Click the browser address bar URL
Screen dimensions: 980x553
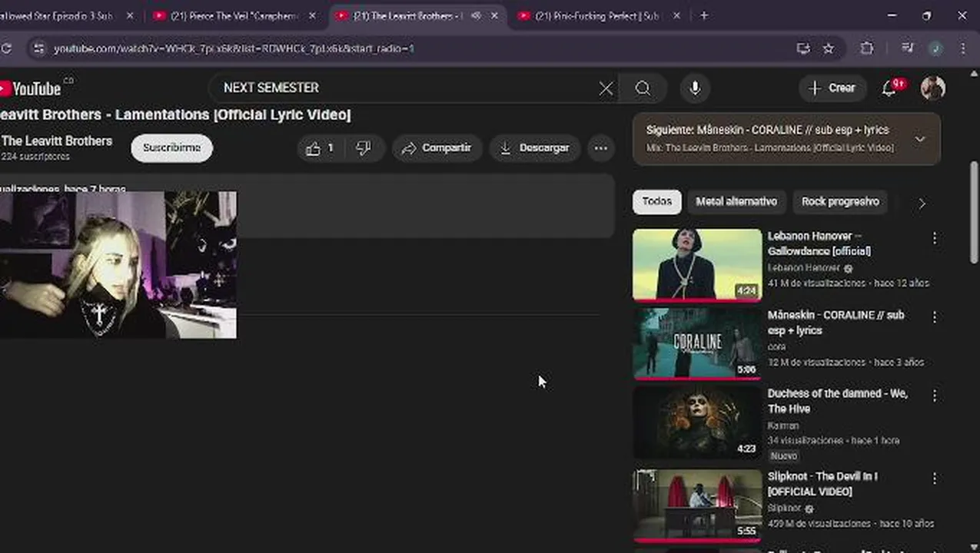click(234, 48)
